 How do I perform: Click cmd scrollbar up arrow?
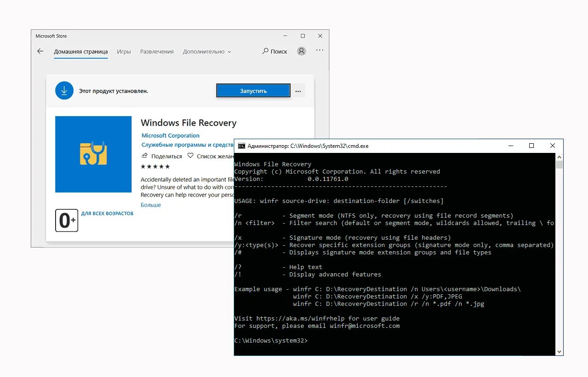(559, 157)
